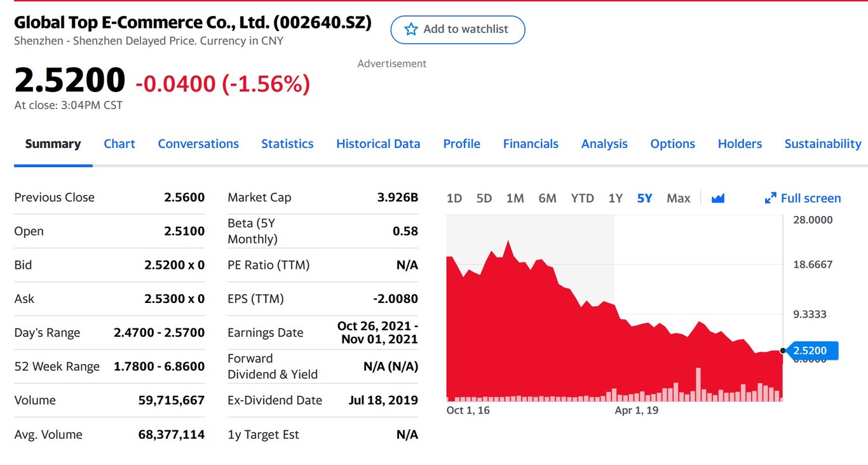The height and width of the screenshot is (465, 868).
Task: Click the Open value 2.5100
Action: click(x=184, y=231)
